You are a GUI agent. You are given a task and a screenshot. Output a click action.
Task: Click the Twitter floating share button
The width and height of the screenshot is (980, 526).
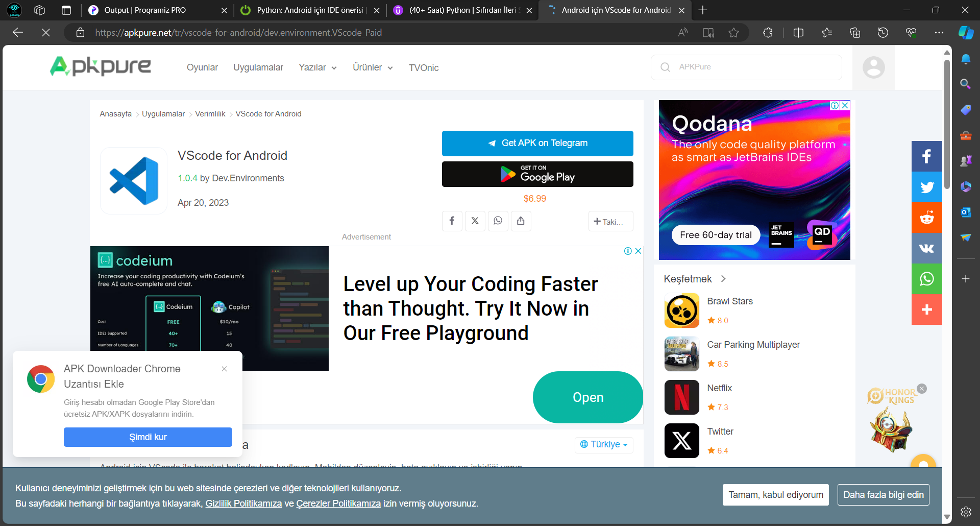927,187
